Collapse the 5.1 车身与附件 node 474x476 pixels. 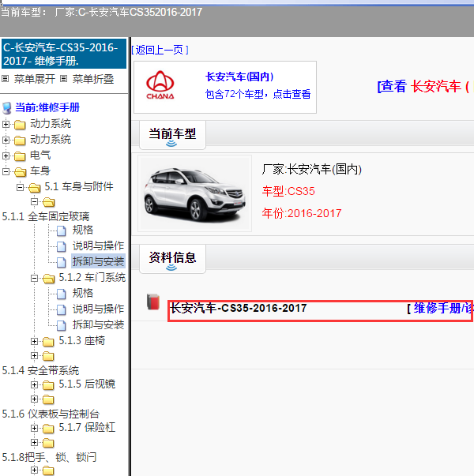(x=20, y=187)
